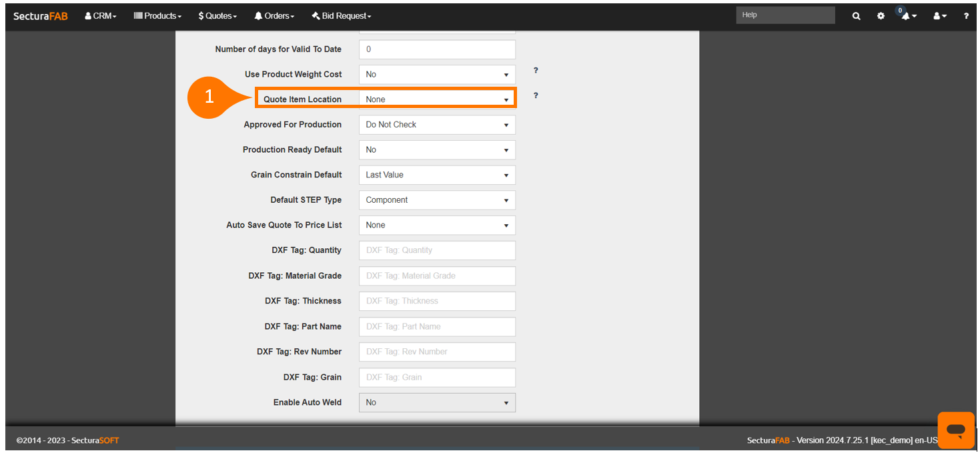Screen dimensions: 980x453
Task: Click the Help search box in navbar
Action: [x=785, y=15]
